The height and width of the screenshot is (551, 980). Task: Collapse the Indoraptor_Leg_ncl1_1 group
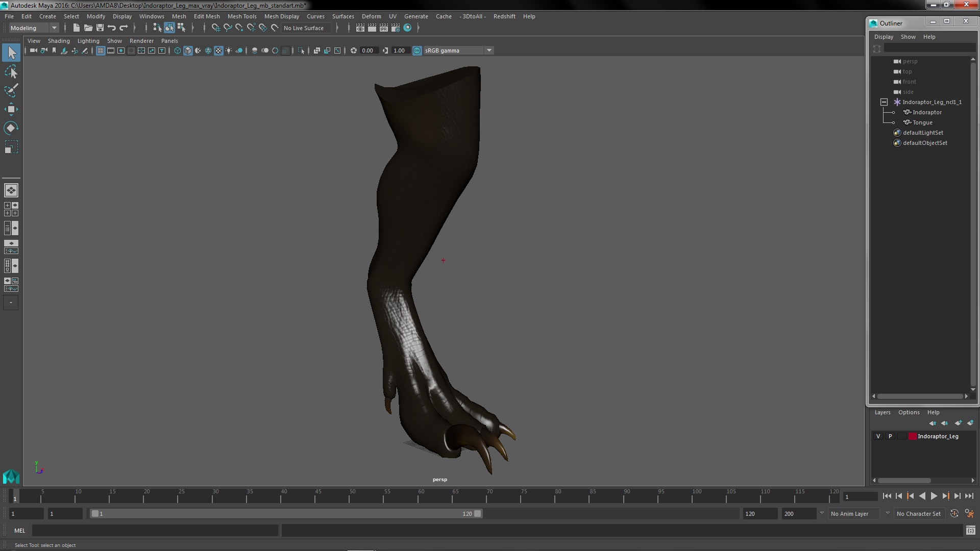(x=884, y=102)
